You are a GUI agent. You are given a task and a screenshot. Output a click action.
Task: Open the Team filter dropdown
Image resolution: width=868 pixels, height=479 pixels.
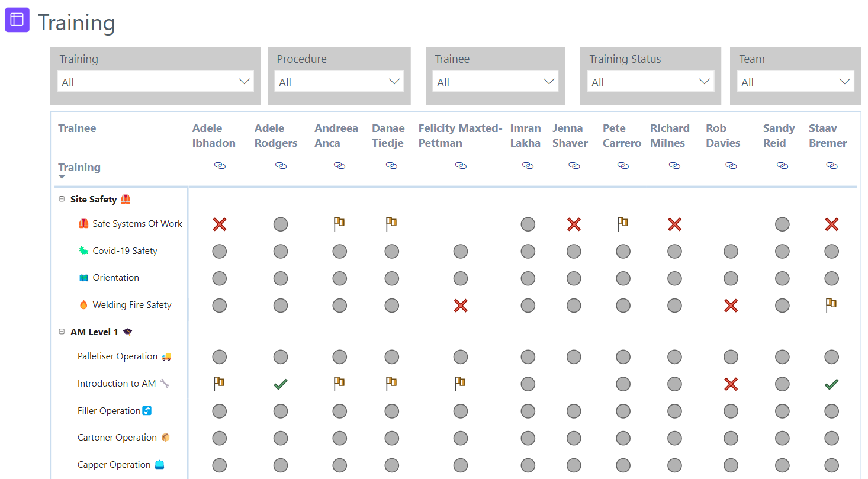coord(795,82)
